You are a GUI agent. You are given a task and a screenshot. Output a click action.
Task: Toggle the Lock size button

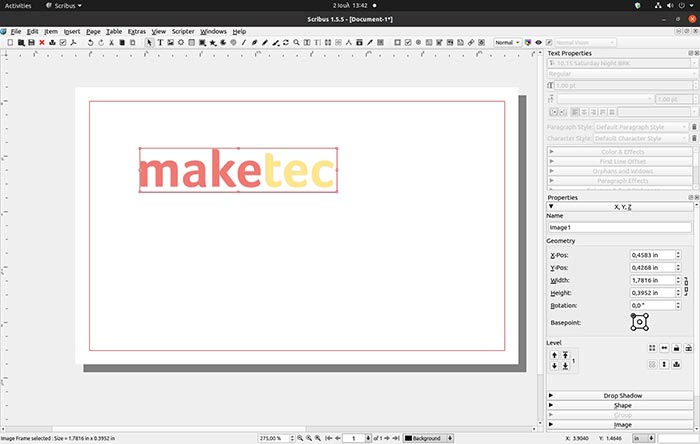(688, 348)
